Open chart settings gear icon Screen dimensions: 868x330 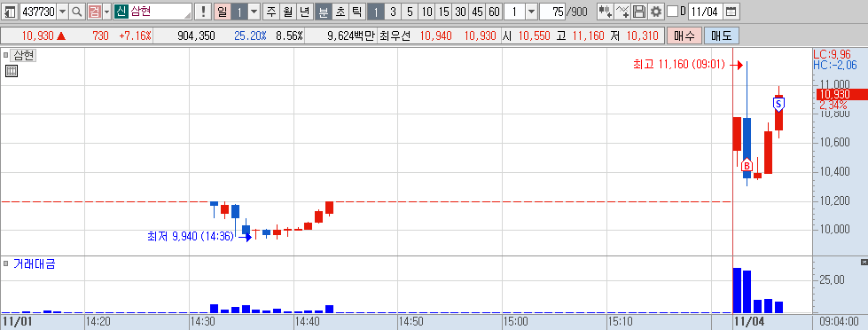click(x=656, y=12)
